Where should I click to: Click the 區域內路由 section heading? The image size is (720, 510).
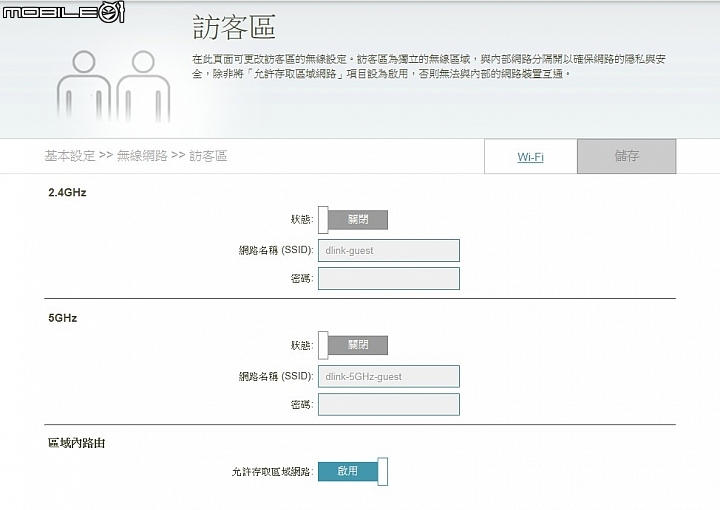point(77,443)
